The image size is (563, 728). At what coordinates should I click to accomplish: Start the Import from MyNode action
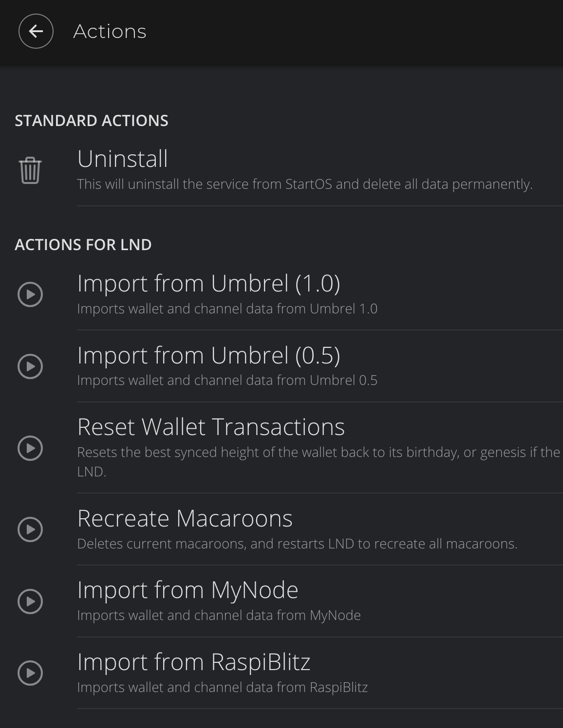pyautogui.click(x=188, y=589)
